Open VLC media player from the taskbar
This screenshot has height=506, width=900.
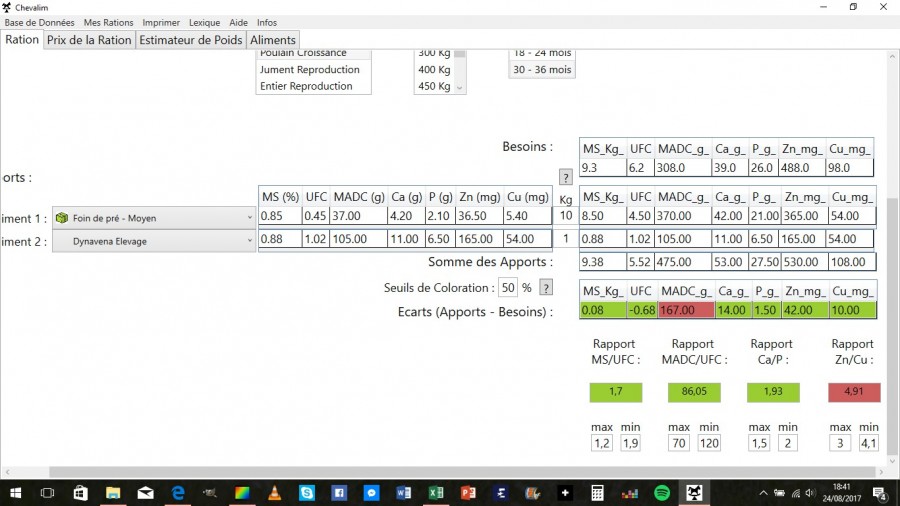click(x=274, y=493)
